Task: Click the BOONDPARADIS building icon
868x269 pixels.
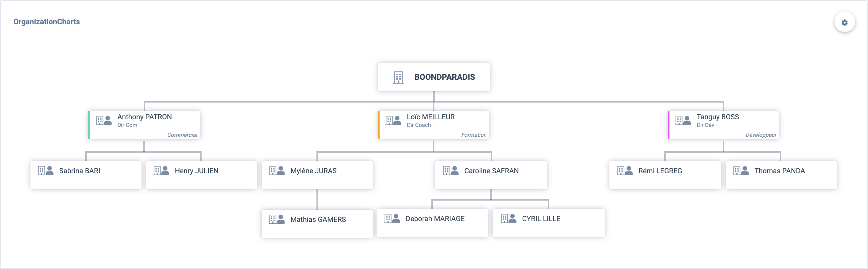Action: click(x=398, y=77)
